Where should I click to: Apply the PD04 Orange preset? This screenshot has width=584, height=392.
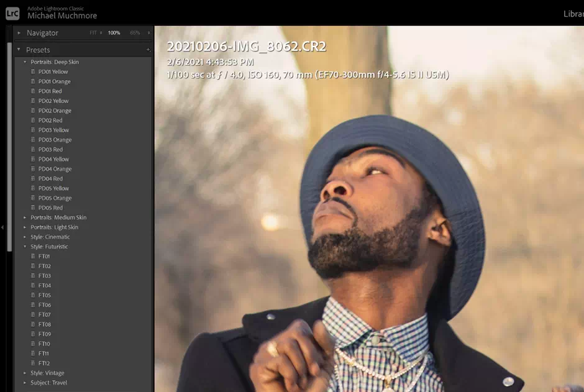point(55,168)
